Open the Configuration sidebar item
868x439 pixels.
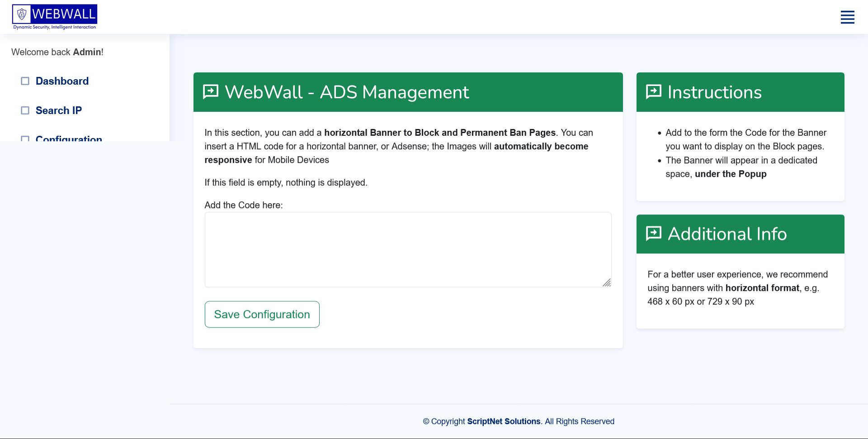[x=69, y=138]
